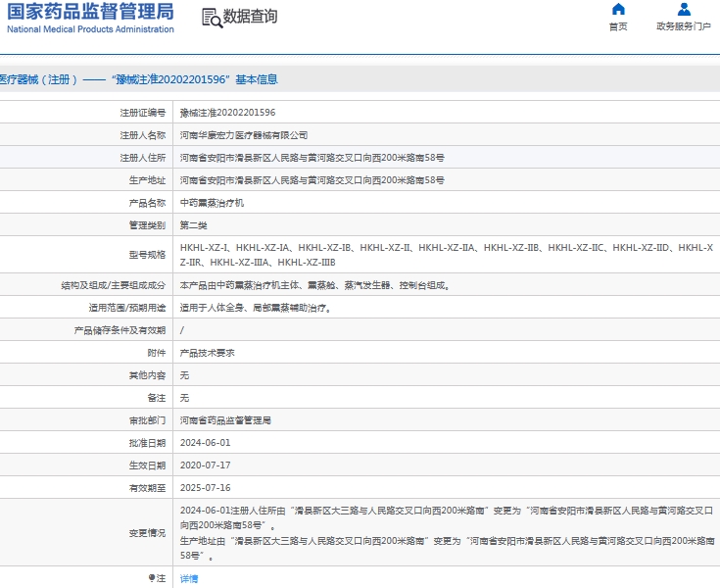This screenshot has width=720, height=588.
Task: Click the 产品储存条件及有效期 label
Action: pyautogui.click(x=120, y=330)
